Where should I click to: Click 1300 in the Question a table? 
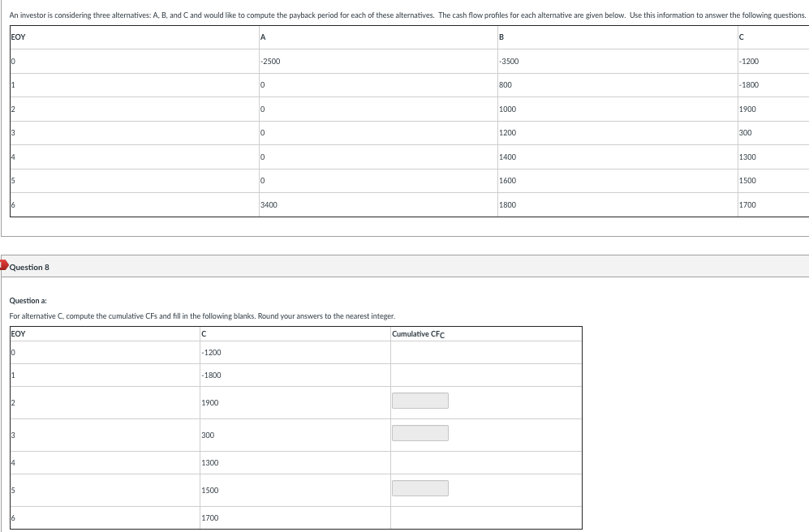[x=210, y=463]
